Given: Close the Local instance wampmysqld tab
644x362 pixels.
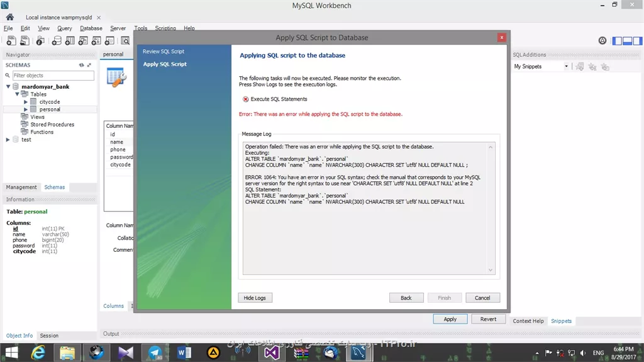Looking at the screenshot, I should 99,17.
